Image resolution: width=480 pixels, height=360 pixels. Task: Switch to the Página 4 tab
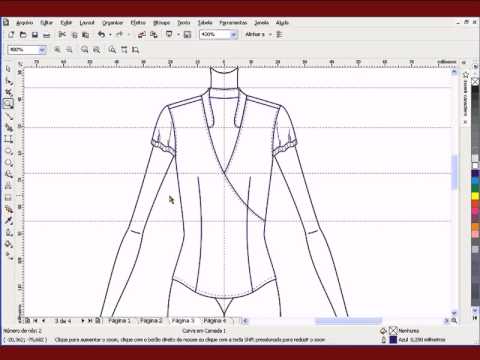coord(215,321)
